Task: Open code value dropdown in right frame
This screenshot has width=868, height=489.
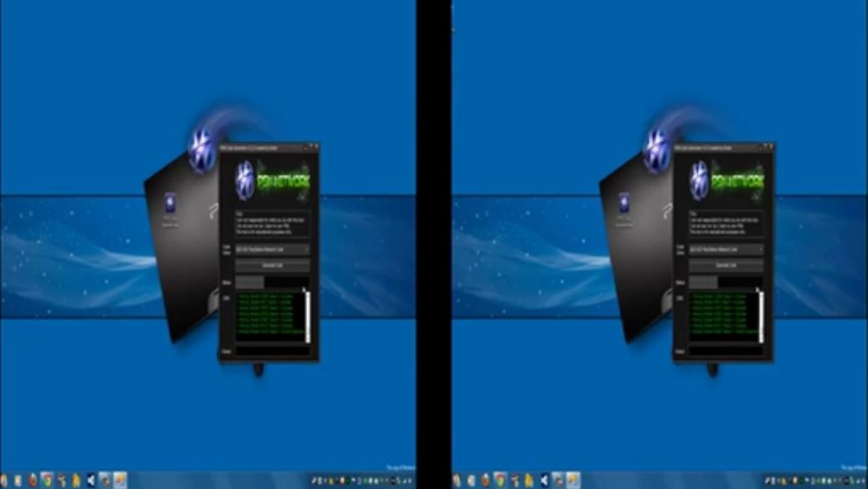Action: [x=727, y=250]
